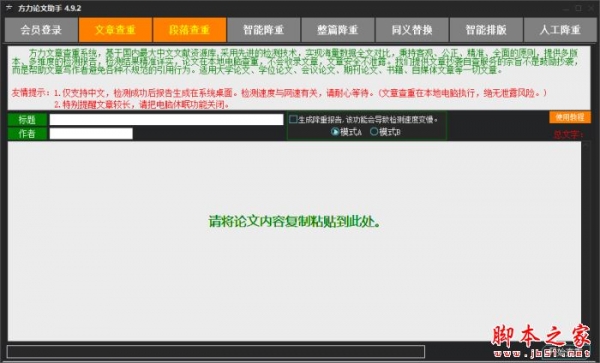Close the 方力论文助手 window
The image size is (600, 363).
click(x=591, y=8)
